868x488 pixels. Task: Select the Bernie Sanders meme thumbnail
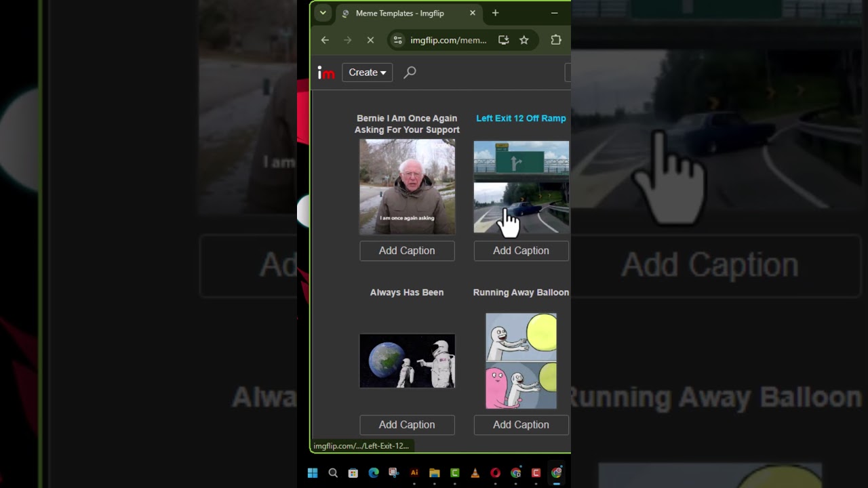point(407,186)
